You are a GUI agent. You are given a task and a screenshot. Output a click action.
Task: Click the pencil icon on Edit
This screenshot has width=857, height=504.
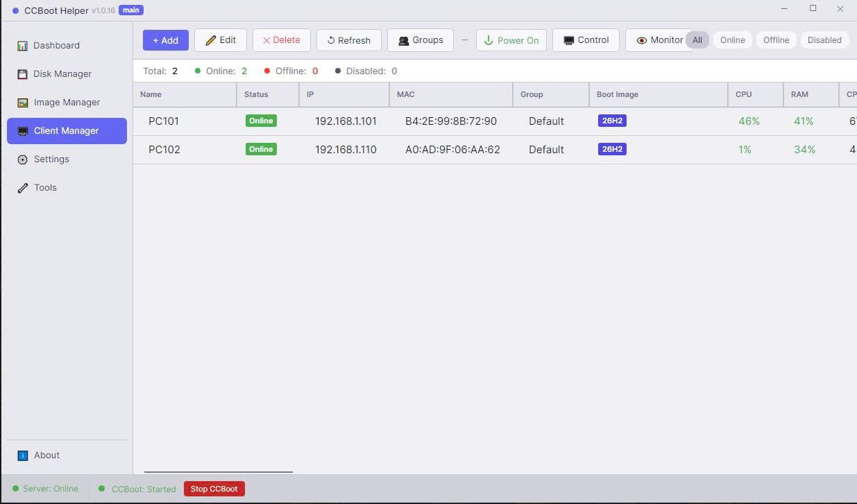(x=211, y=40)
